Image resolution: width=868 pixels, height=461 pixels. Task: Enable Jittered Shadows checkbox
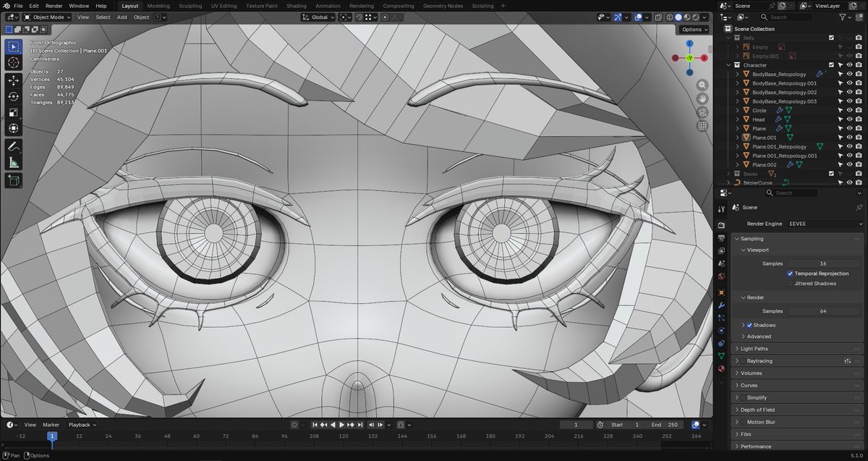[790, 283]
